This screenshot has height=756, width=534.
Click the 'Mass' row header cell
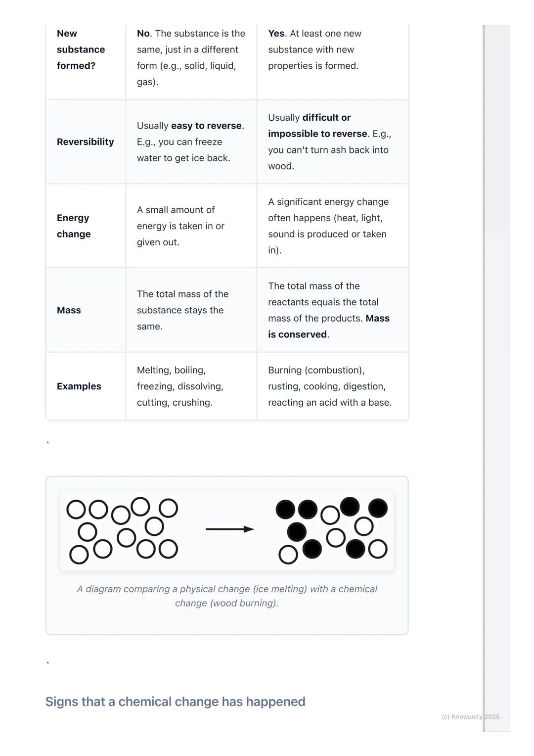pyautogui.click(x=69, y=310)
